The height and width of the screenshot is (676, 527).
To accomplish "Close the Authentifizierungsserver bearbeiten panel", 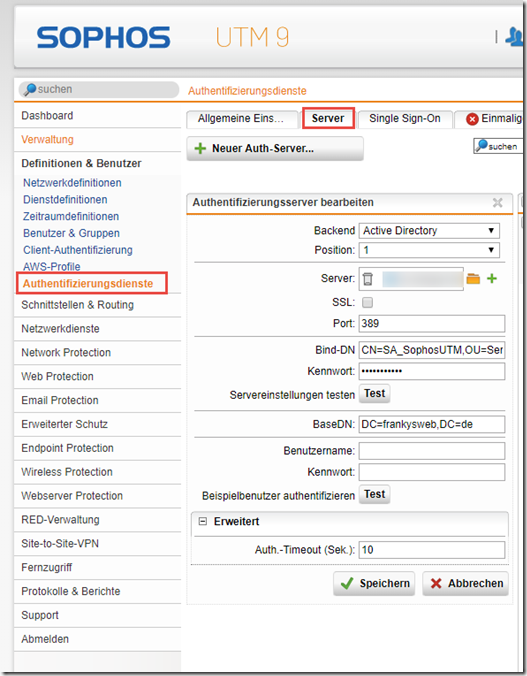I will point(498,203).
